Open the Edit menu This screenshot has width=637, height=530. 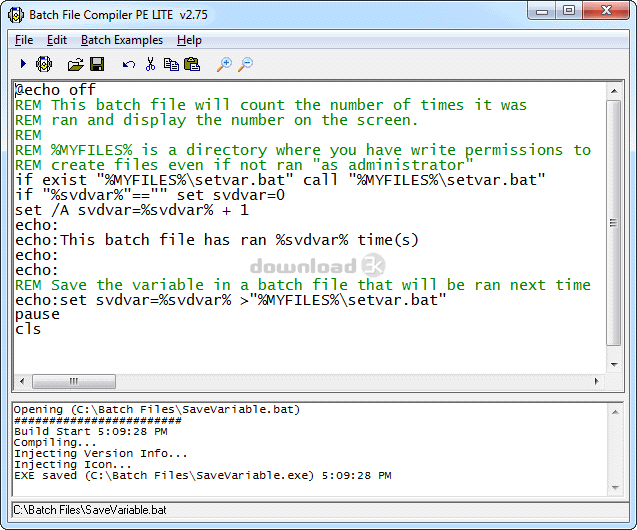click(x=57, y=40)
